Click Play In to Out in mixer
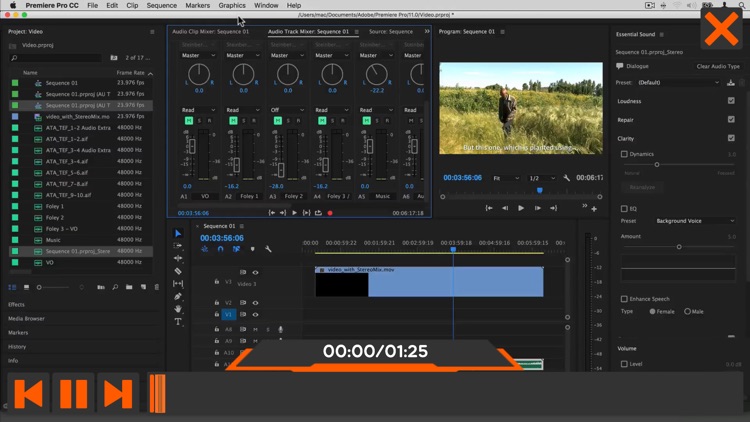Image resolution: width=750 pixels, height=422 pixels. click(307, 213)
